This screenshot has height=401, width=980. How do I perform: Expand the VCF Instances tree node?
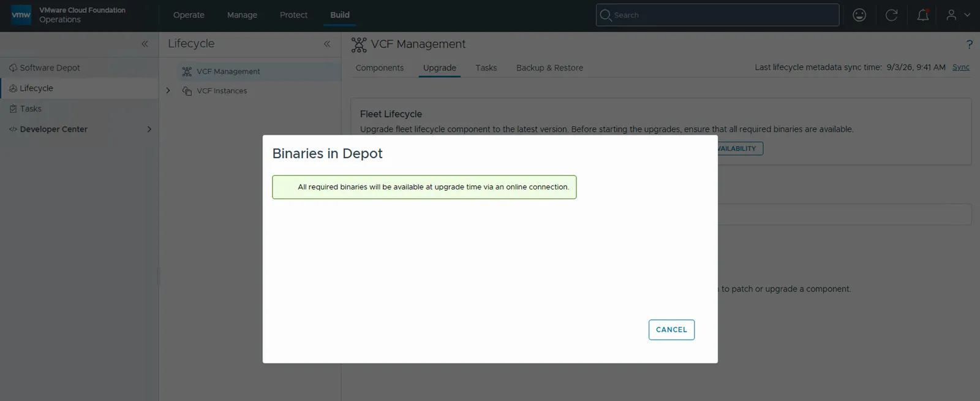(x=168, y=91)
